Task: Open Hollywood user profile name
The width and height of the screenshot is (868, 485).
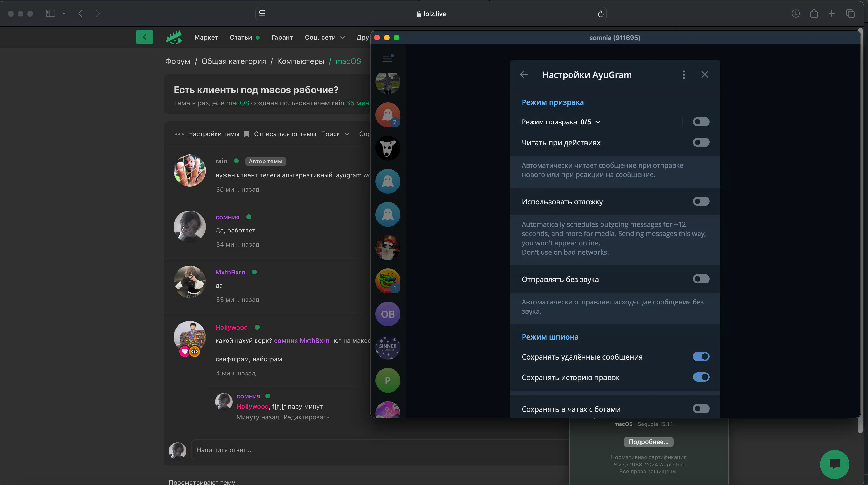Action: (231, 327)
